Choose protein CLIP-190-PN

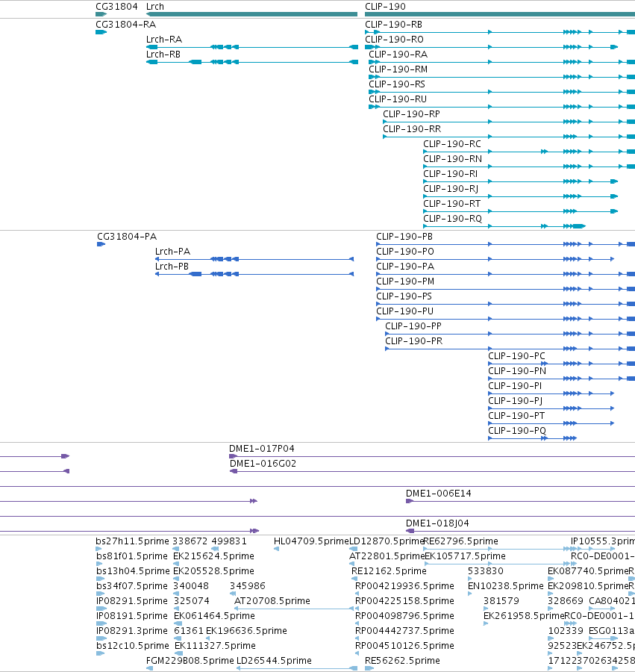[x=517, y=371]
